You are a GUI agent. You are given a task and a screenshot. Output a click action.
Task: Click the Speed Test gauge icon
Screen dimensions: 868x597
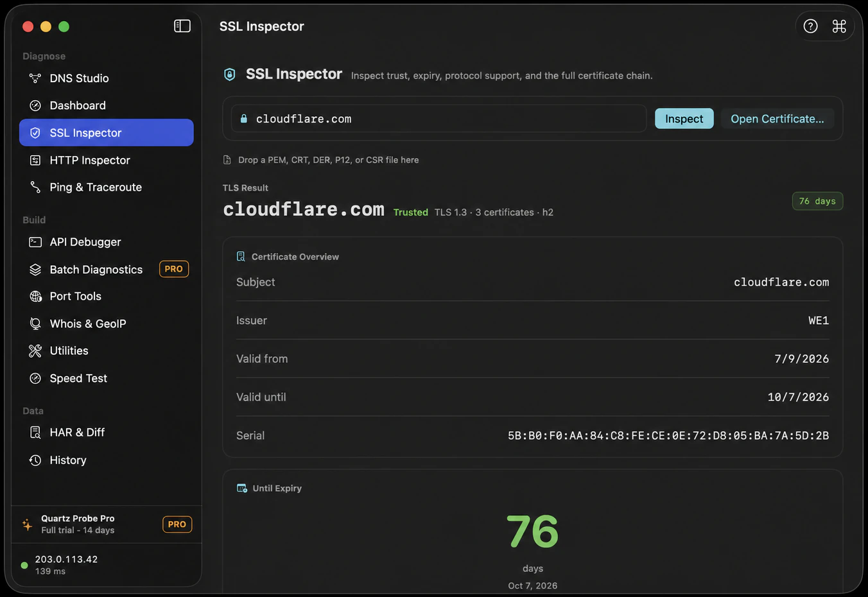(x=35, y=379)
